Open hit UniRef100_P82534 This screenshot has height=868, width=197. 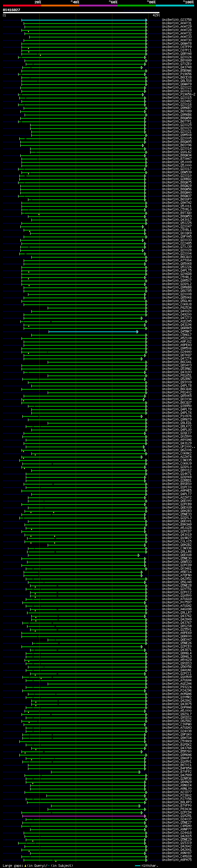(177, 308)
